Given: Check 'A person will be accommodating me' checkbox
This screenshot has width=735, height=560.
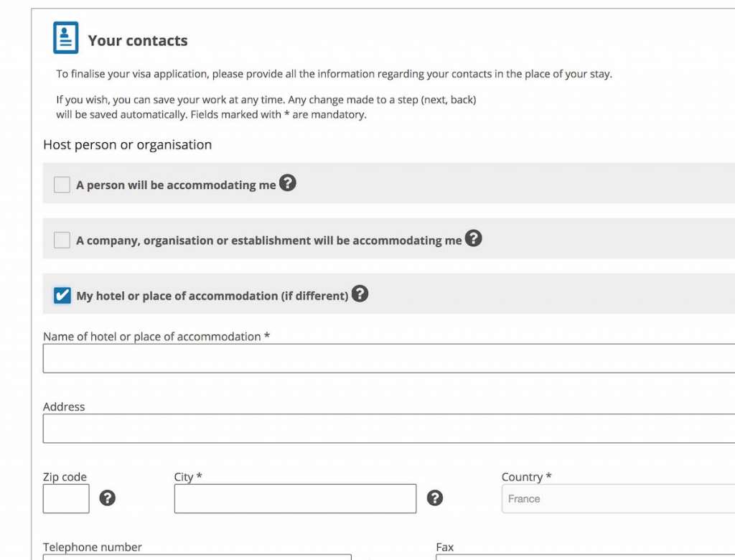Looking at the screenshot, I should click(x=62, y=185).
